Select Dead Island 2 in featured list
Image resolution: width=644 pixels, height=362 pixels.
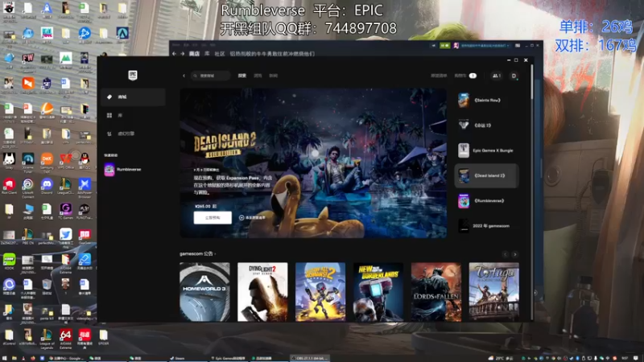pyautogui.click(x=487, y=175)
